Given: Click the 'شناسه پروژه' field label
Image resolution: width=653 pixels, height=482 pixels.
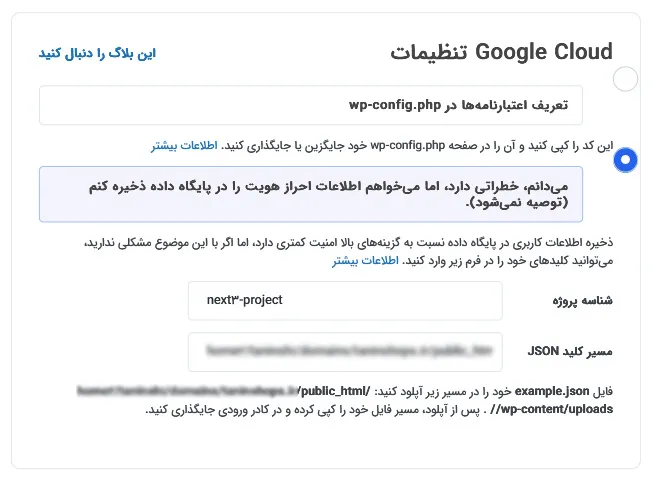Looking at the screenshot, I should [582, 301].
